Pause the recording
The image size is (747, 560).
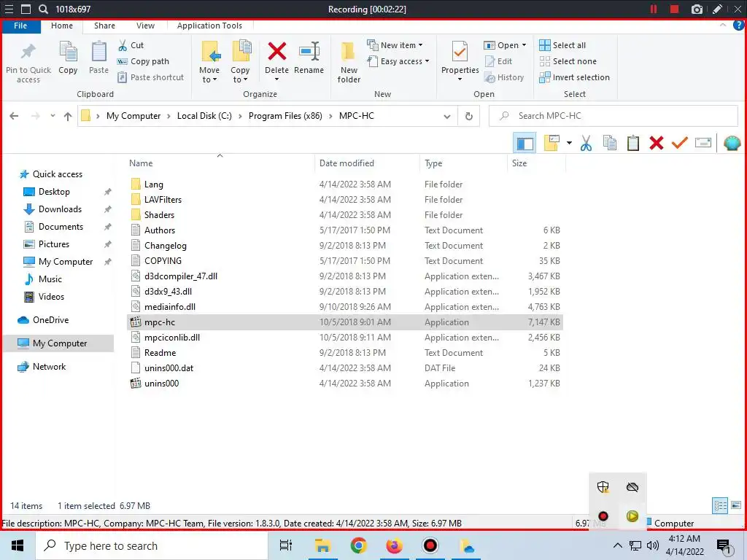tap(653, 9)
